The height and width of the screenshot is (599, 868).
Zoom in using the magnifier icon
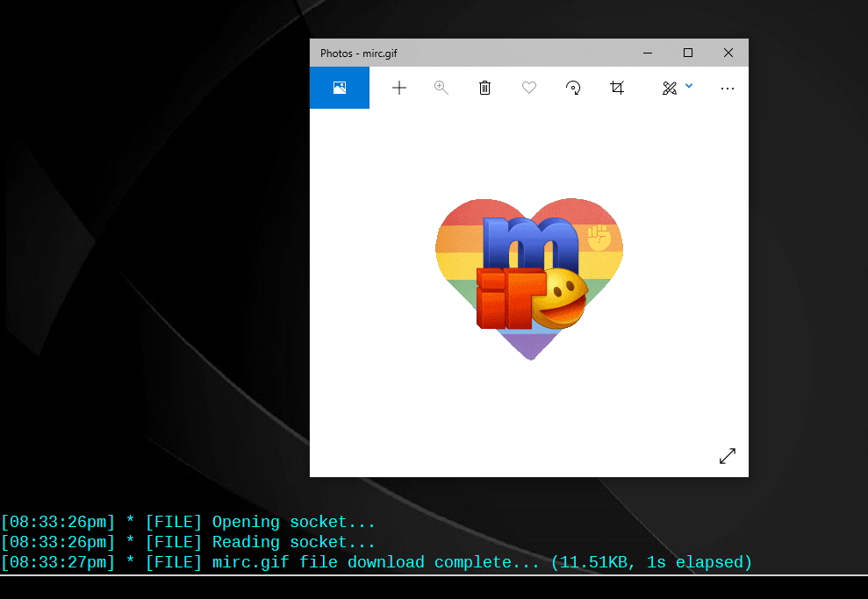tap(441, 88)
